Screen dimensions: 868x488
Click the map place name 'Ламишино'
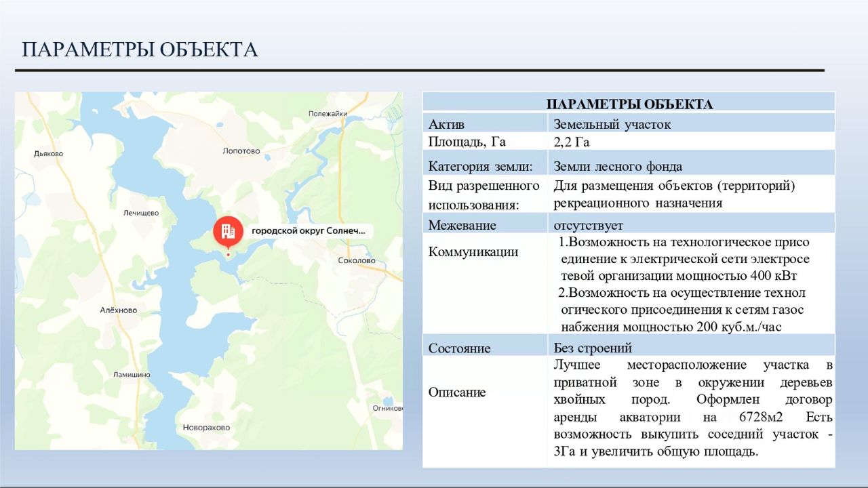click(132, 375)
